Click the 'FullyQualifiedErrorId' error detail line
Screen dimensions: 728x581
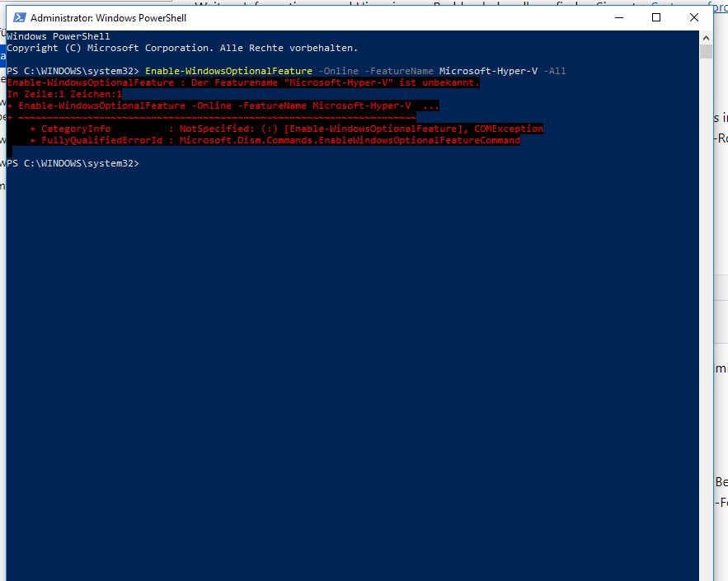[275, 140]
